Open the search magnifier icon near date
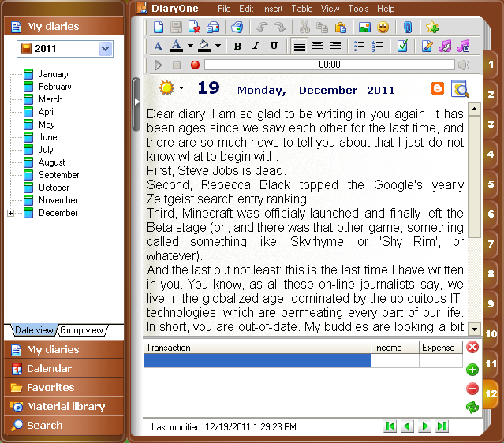The image size is (504, 443). tap(461, 88)
